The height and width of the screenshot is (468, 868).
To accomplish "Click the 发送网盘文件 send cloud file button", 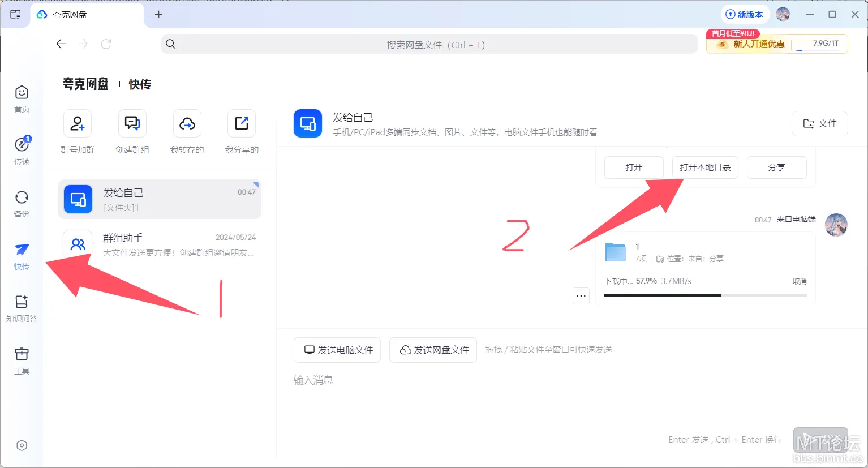I will [x=433, y=350].
